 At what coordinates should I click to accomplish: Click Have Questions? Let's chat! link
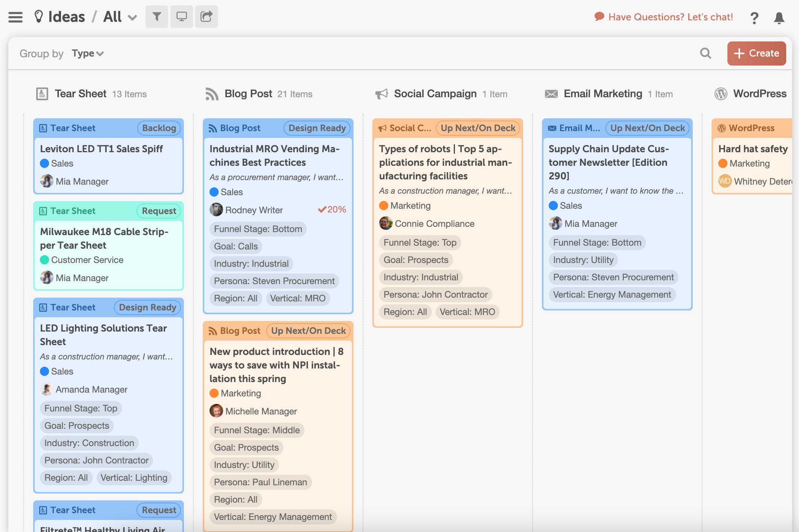point(670,17)
